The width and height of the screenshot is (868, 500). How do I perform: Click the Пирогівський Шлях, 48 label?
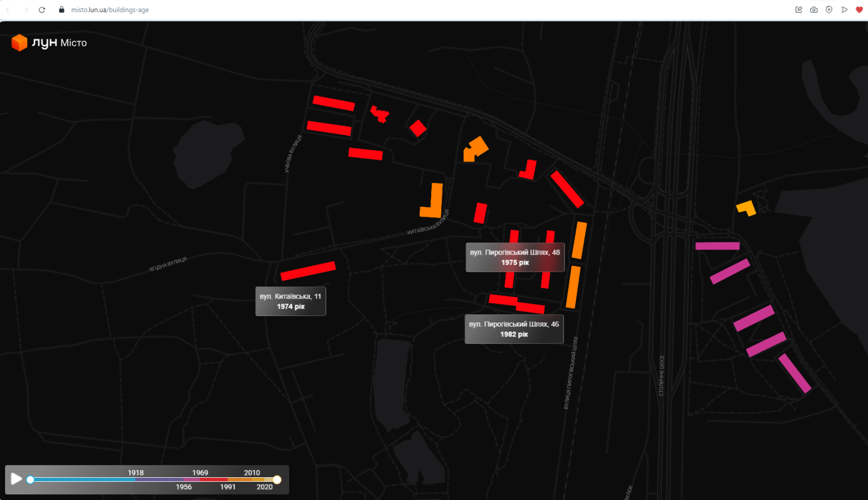click(515, 257)
